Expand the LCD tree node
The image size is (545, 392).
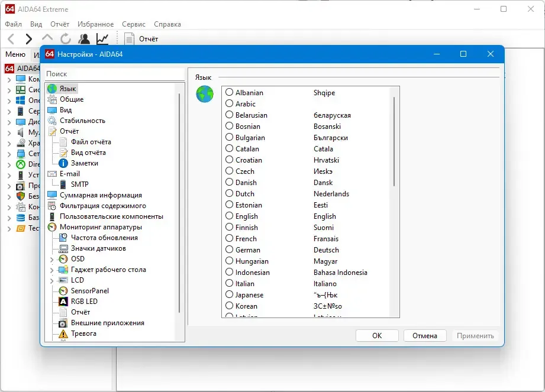(52, 280)
